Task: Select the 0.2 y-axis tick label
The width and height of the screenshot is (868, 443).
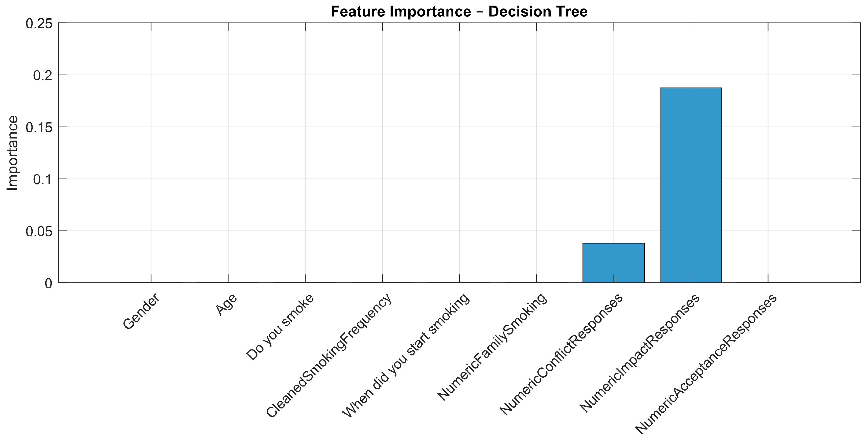Action: 43,76
